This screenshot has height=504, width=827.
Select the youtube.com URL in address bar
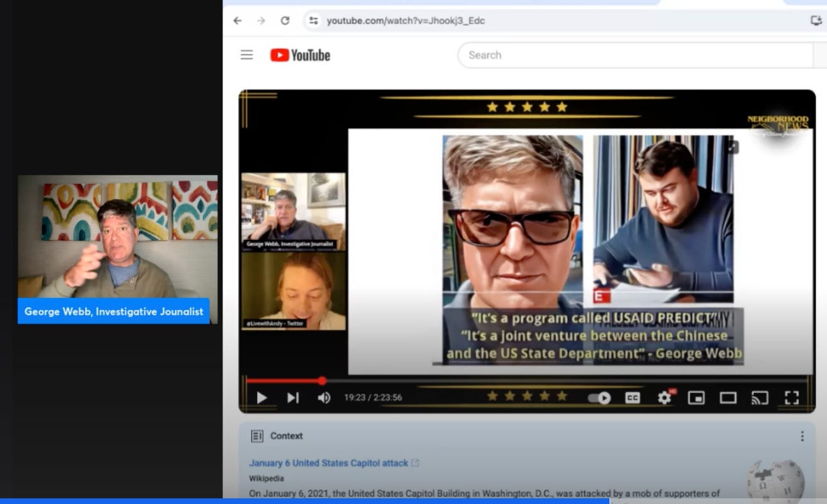click(x=405, y=21)
